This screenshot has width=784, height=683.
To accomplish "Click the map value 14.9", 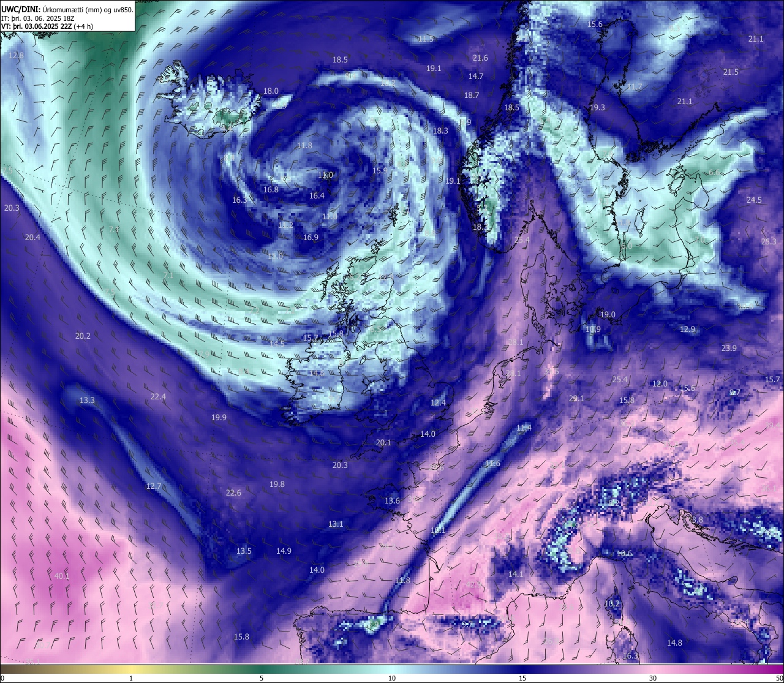I will tap(284, 551).
